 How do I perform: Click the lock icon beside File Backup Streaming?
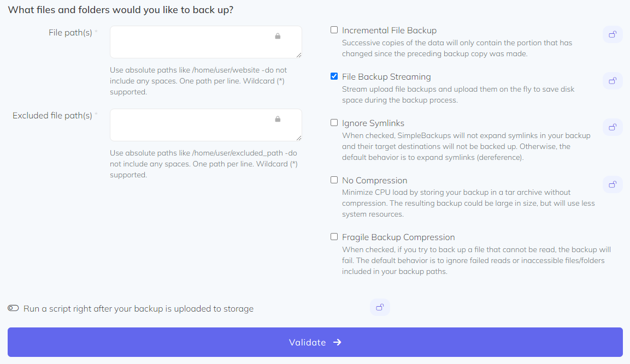pos(613,81)
